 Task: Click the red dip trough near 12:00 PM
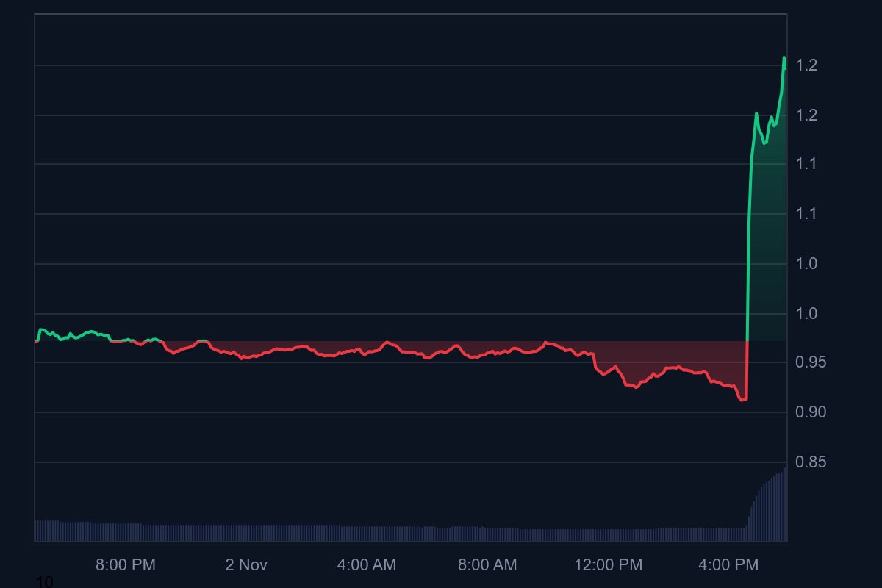(636, 387)
